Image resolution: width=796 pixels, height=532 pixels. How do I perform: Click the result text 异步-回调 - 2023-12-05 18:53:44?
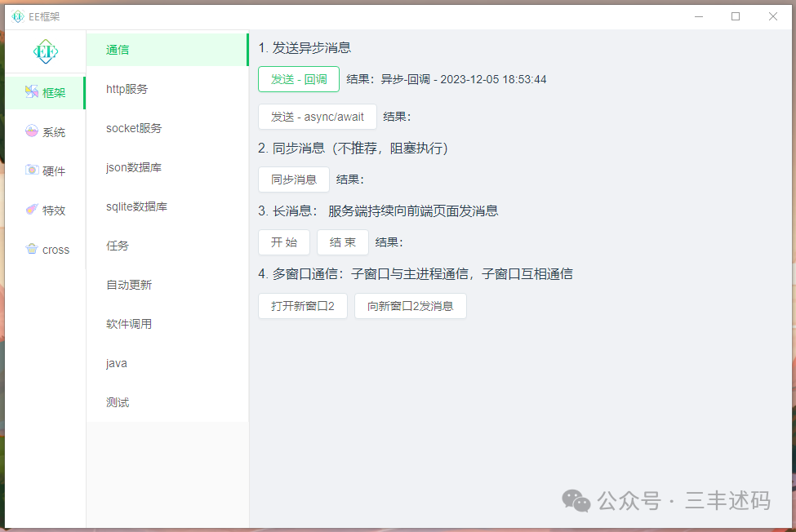coord(464,79)
